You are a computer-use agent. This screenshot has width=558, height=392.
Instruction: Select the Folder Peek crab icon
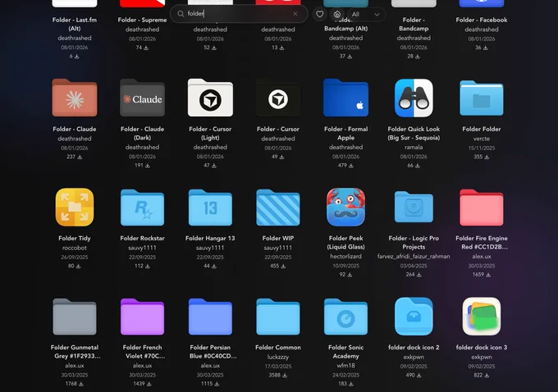[346, 207]
